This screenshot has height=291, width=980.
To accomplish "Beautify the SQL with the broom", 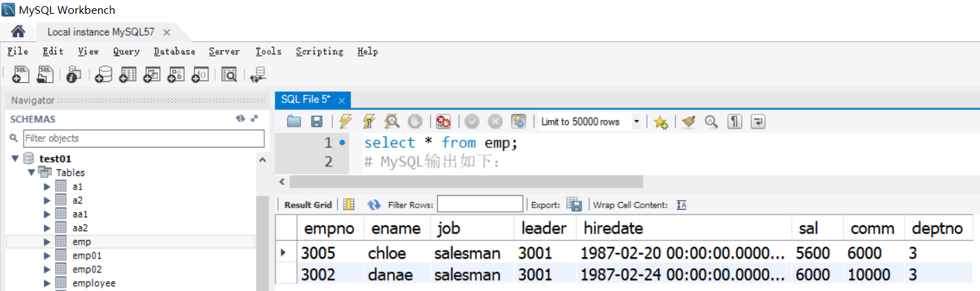I will (688, 122).
